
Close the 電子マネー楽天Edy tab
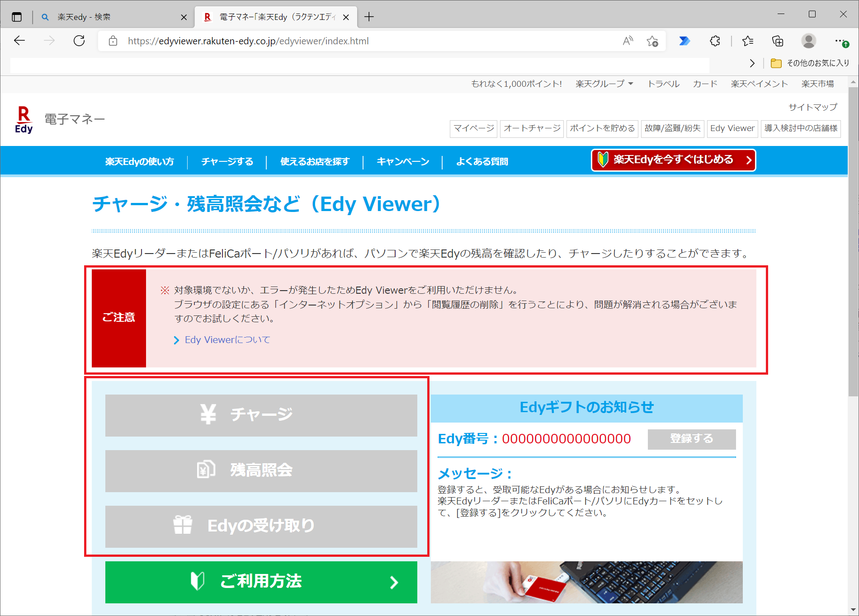[346, 17]
